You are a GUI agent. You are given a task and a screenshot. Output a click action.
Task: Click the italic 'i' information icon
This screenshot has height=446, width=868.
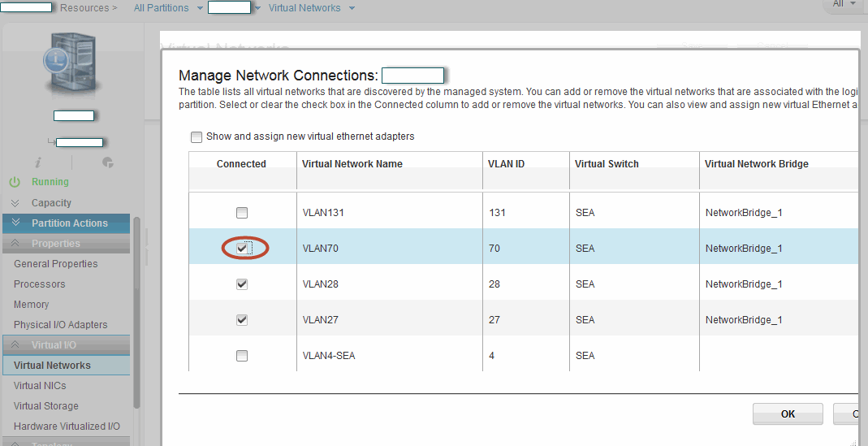[38, 162]
